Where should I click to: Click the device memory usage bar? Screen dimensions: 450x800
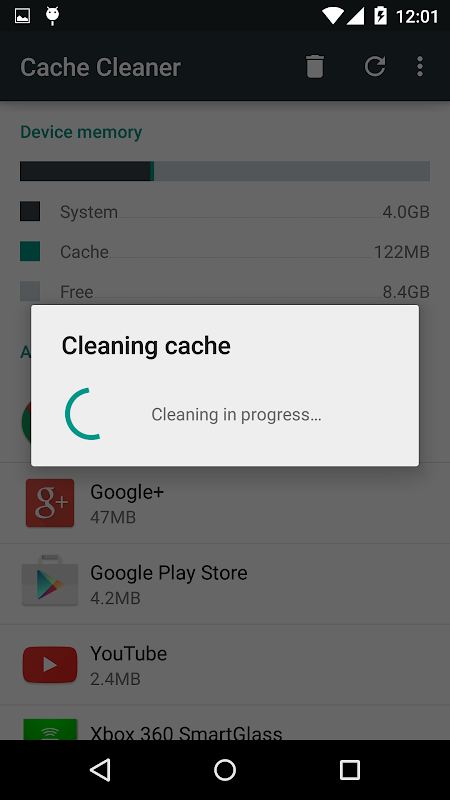(x=225, y=171)
